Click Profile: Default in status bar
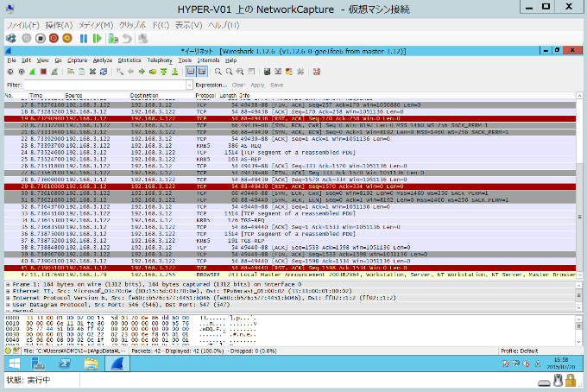Viewport: 587px width, 392px height. pos(520,351)
